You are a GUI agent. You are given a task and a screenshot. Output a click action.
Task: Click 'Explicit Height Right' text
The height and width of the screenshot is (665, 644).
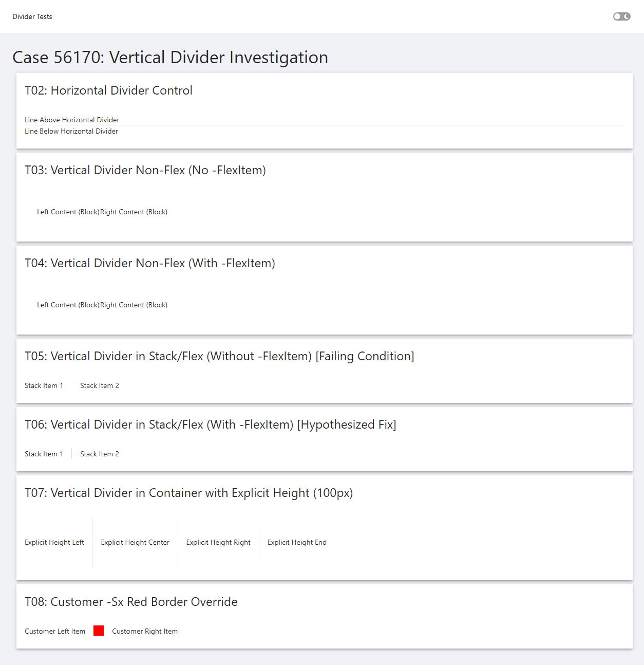[x=218, y=542]
